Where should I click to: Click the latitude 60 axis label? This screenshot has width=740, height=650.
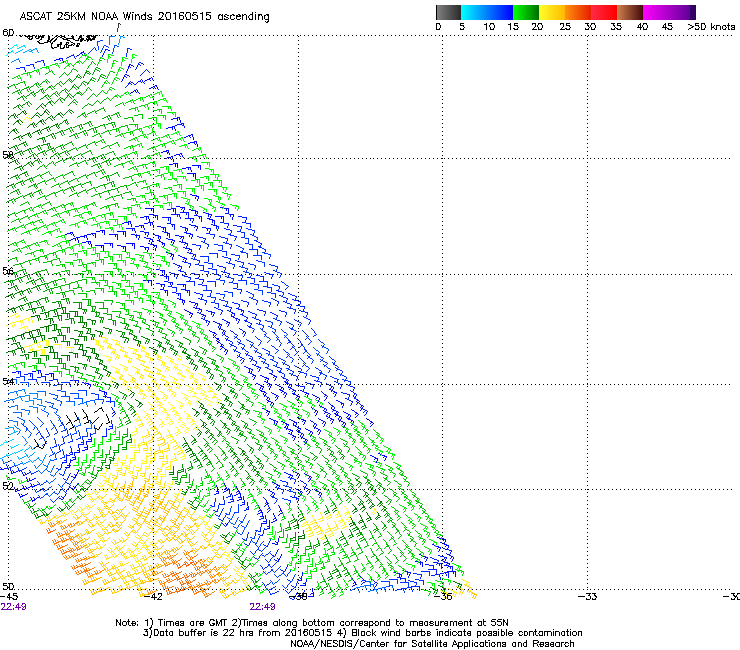[x=8, y=33]
